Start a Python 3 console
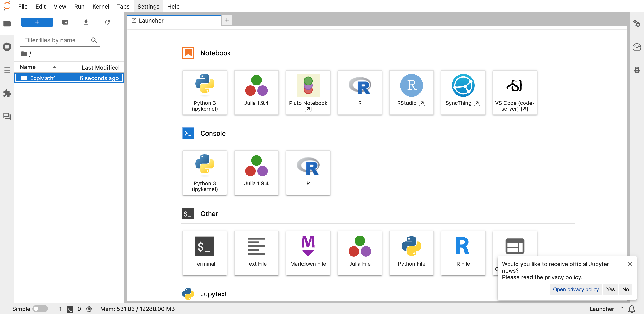Viewport: 644px width, 314px height. 205,173
